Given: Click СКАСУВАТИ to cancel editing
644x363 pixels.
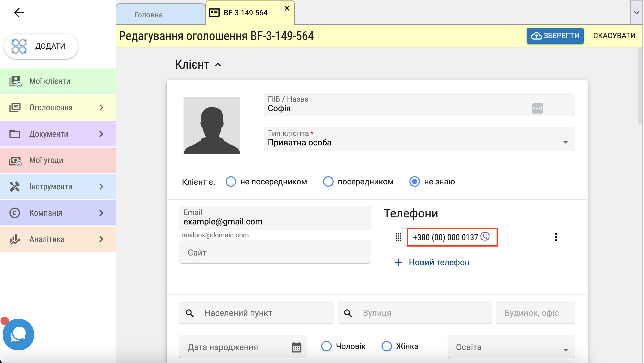Looking at the screenshot, I should pos(614,36).
